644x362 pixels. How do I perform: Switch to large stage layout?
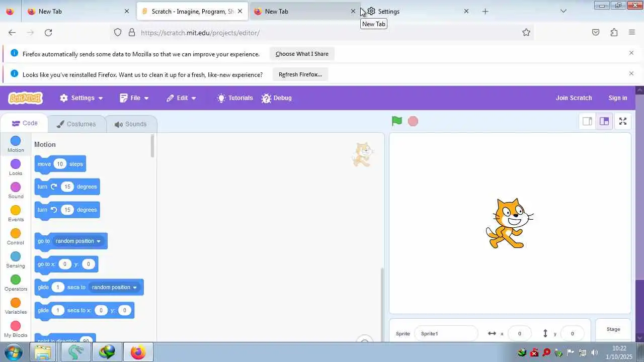(x=604, y=121)
